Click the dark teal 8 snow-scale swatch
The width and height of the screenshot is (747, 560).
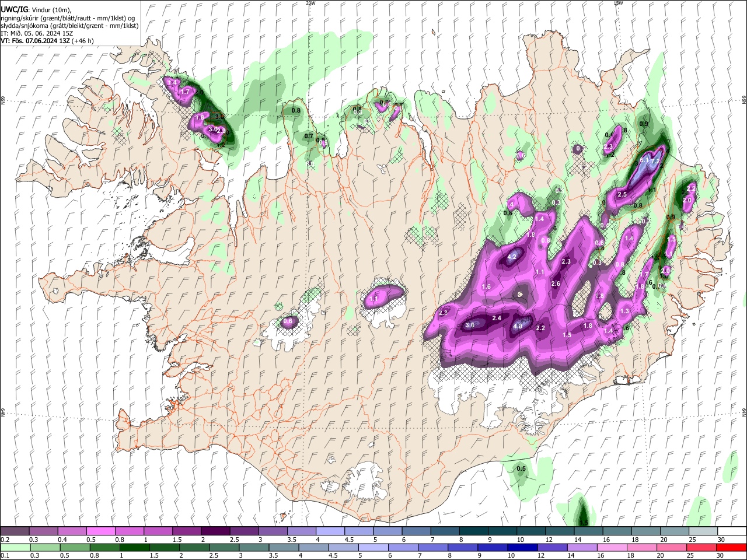coord(473,531)
